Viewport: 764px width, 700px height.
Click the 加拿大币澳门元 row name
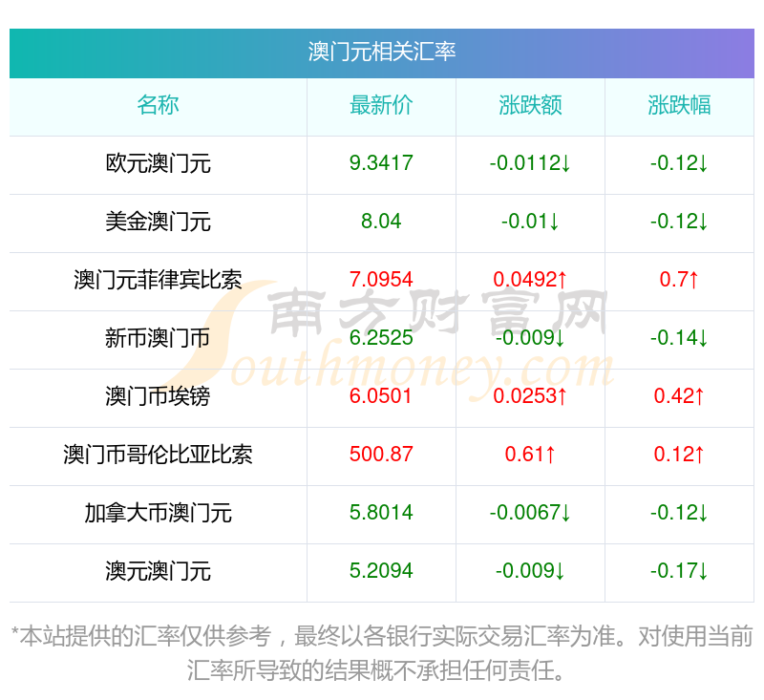(x=158, y=513)
